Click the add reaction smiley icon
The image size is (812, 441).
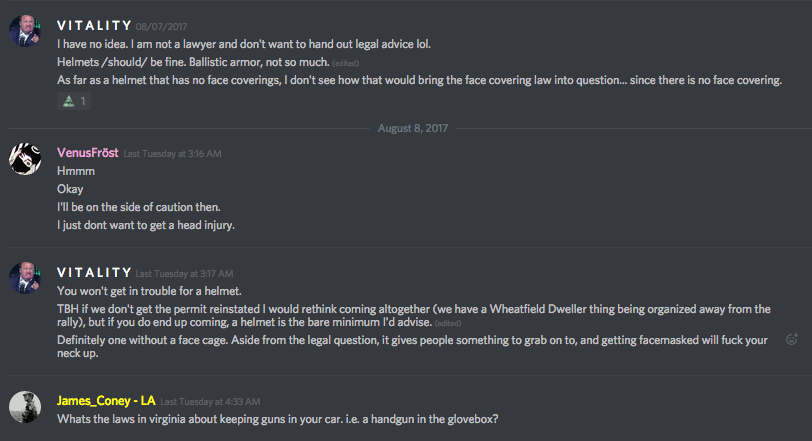pos(792,339)
